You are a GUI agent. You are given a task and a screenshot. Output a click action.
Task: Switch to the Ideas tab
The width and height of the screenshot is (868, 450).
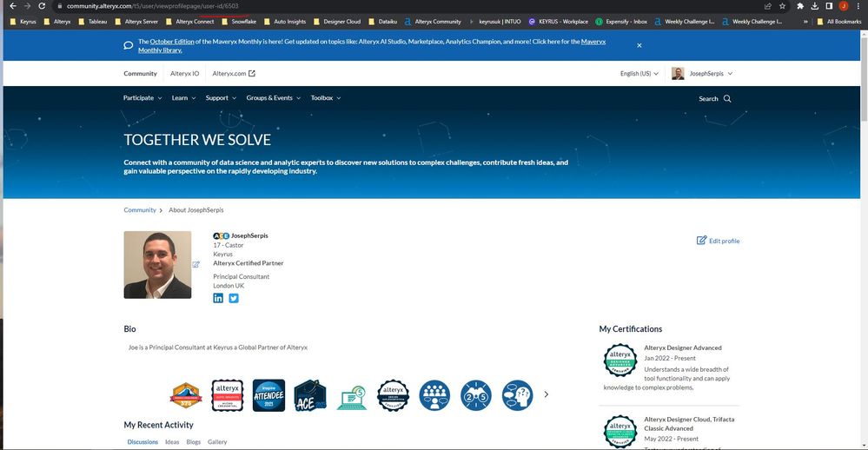(x=172, y=441)
